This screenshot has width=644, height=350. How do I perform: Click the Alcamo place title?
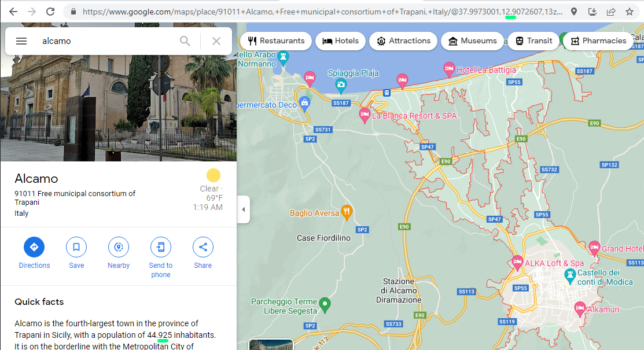[x=36, y=179]
